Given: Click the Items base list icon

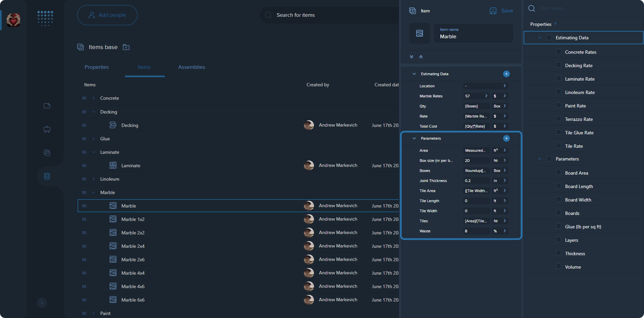Looking at the screenshot, I should [80, 47].
